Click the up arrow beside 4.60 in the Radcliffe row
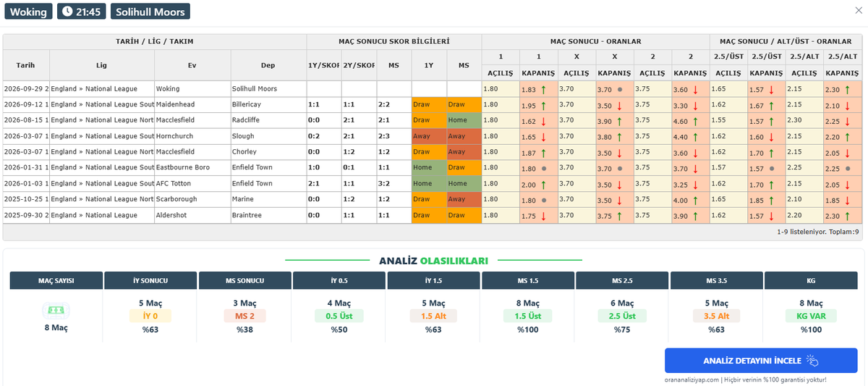The image size is (868, 386). point(695,120)
